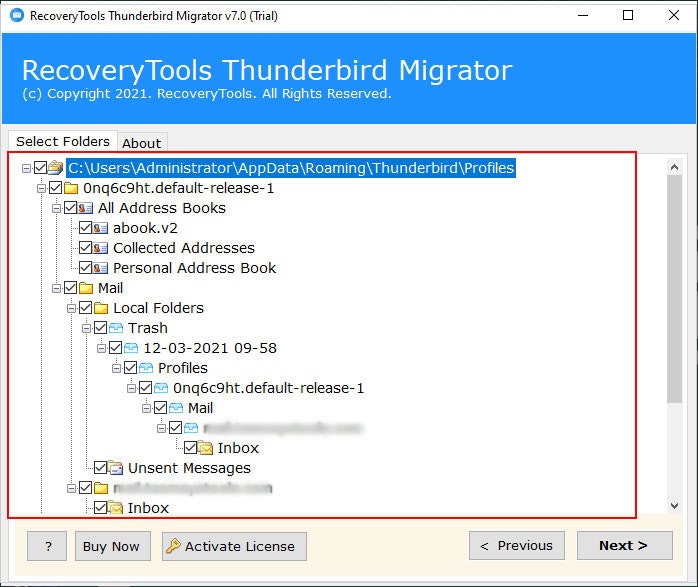Click the folder icon beside the Mail row under default-release-1

pos(86,288)
